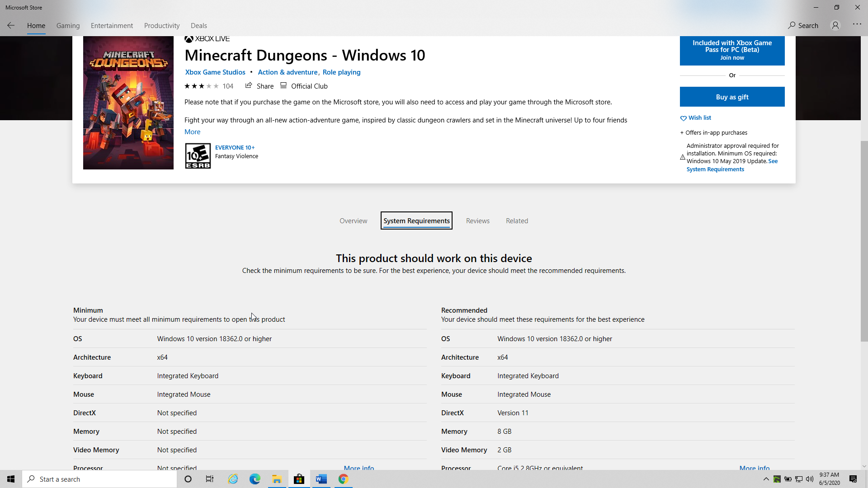Expand recommended requirements More info

click(x=754, y=468)
